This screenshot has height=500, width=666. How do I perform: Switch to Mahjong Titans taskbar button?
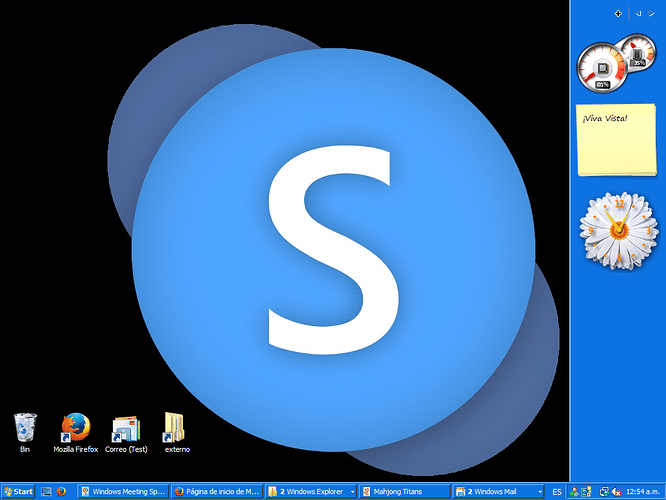tap(405, 492)
